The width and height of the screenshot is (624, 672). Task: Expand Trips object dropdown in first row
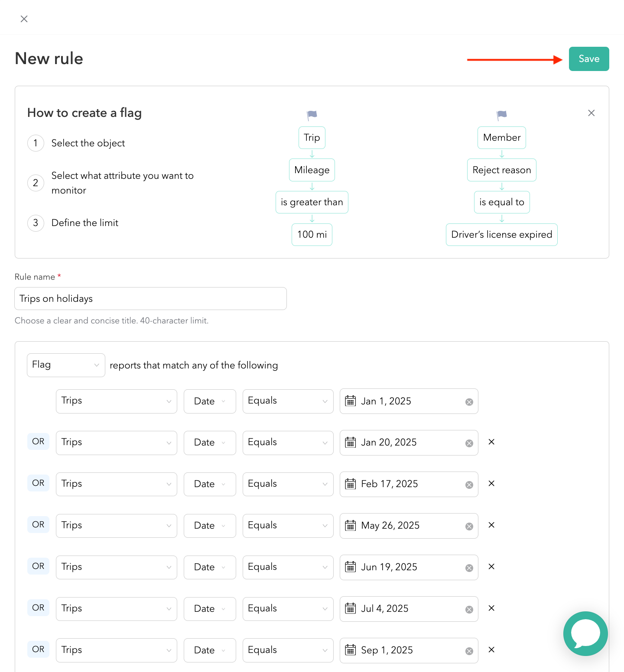116,401
